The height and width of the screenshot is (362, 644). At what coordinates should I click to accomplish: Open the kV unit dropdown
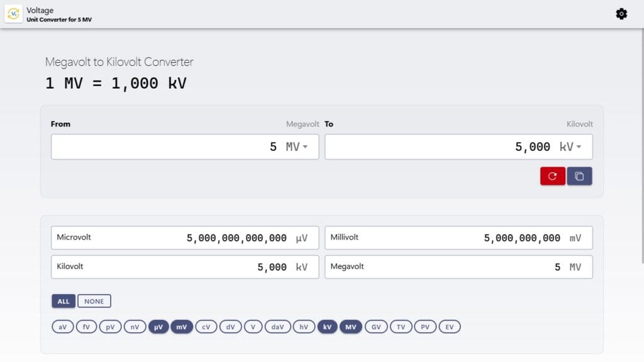(x=570, y=146)
